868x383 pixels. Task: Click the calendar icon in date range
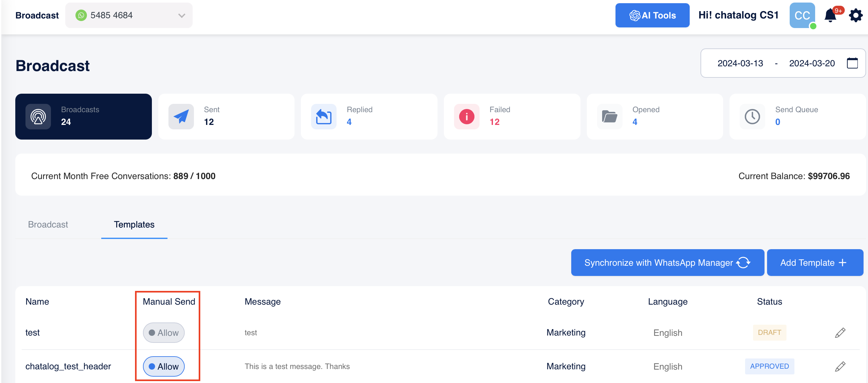point(852,63)
